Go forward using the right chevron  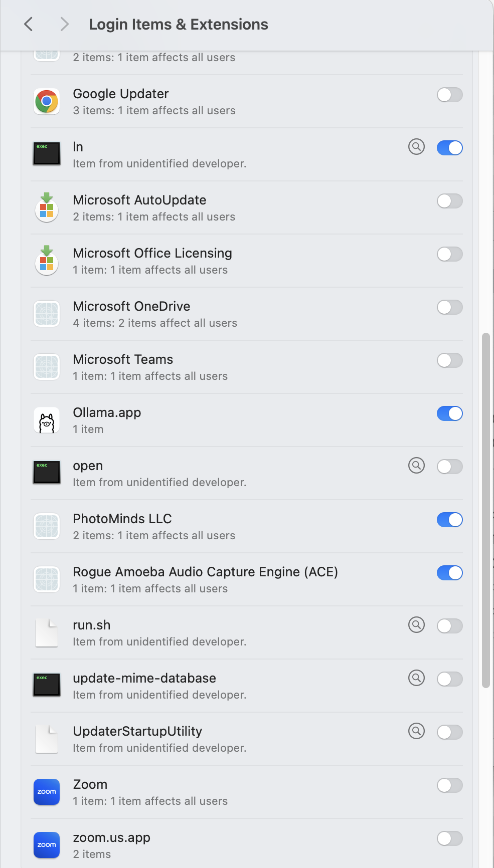64,24
